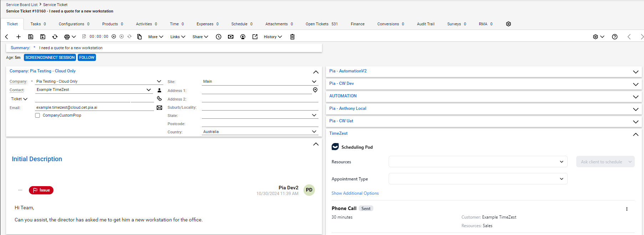Expand the Pia - CW Uat section
This screenshot has width=644, height=235.
[x=636, y=122]
